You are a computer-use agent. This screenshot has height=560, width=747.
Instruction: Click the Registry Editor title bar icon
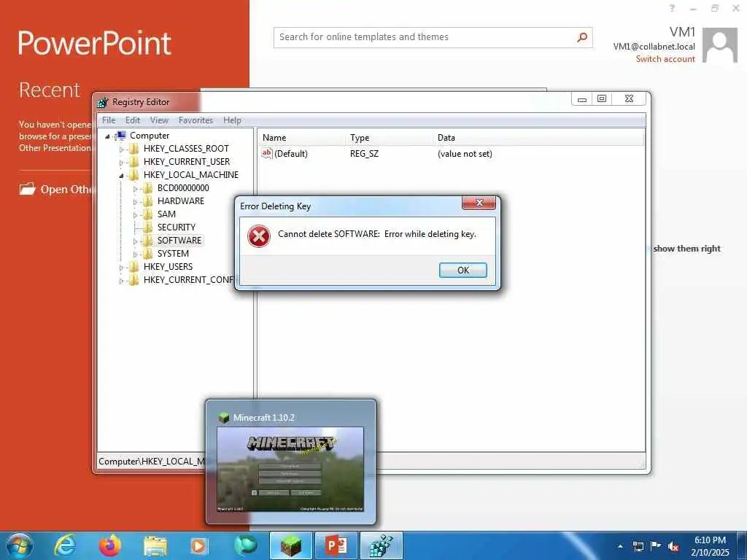[x=102, y=102]
